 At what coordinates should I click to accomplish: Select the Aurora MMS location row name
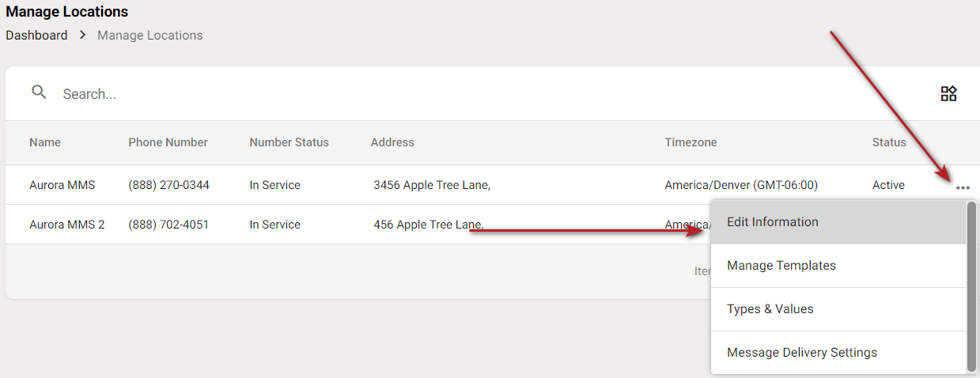coord(62,185)
